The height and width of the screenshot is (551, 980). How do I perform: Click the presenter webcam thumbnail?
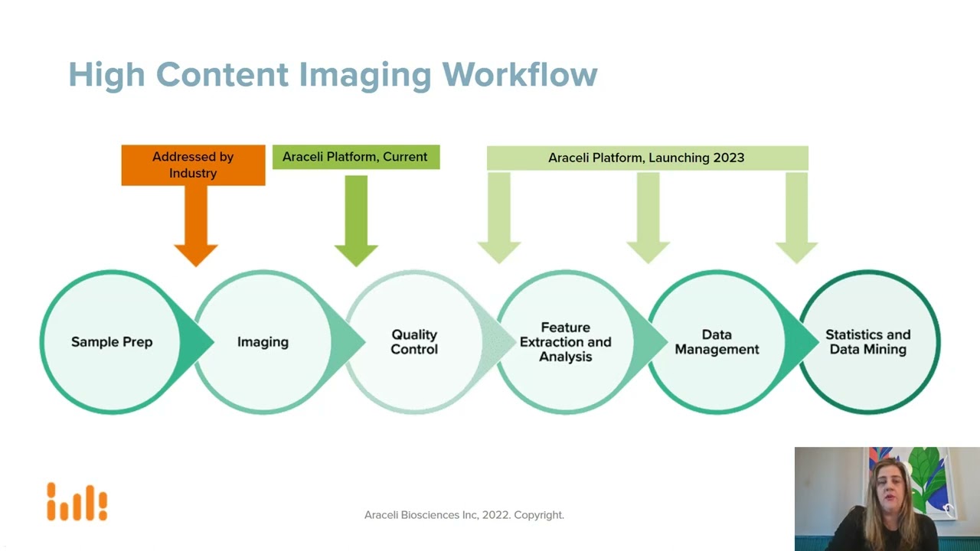pos(887,499)
